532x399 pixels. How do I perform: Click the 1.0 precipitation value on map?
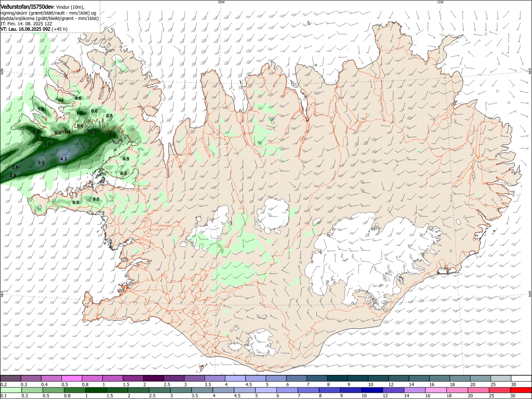pyautogui.click(x=41, y=109)
